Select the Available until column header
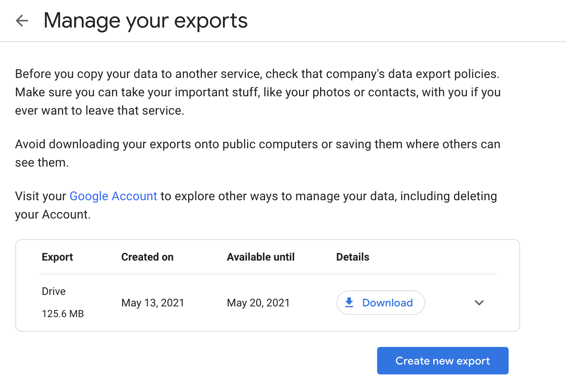 261,257
